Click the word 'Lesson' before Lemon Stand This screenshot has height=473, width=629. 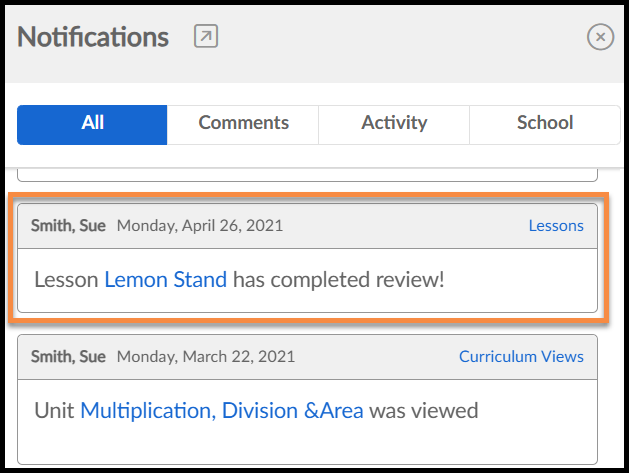tap(66, 279)
